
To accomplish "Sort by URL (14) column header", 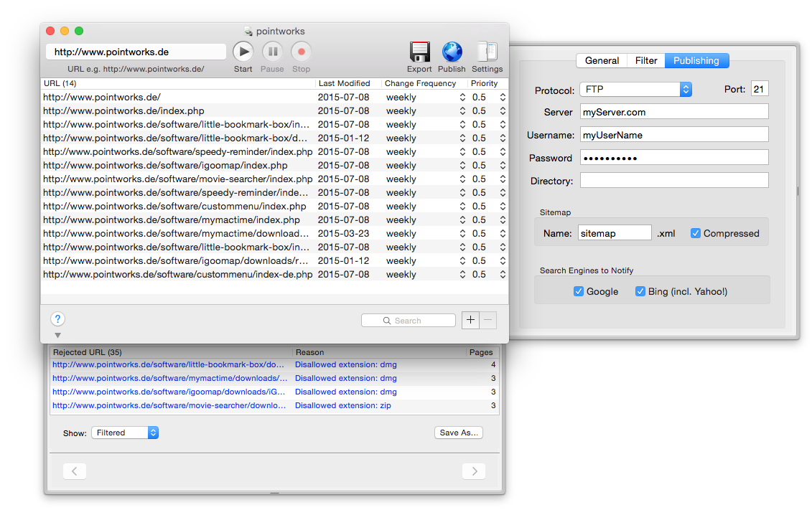I will (x=177, y=83).
